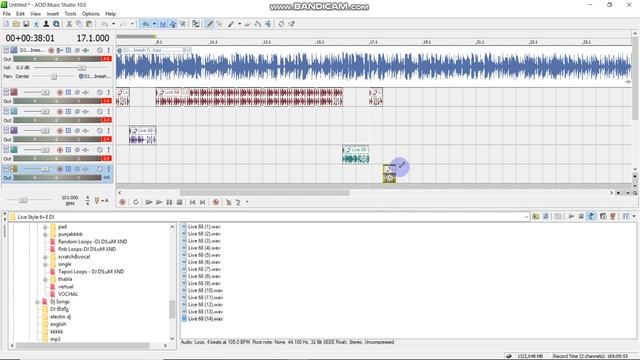640x360 pixels.
Task: Minimize the first track header
Action: pos(6,50)
